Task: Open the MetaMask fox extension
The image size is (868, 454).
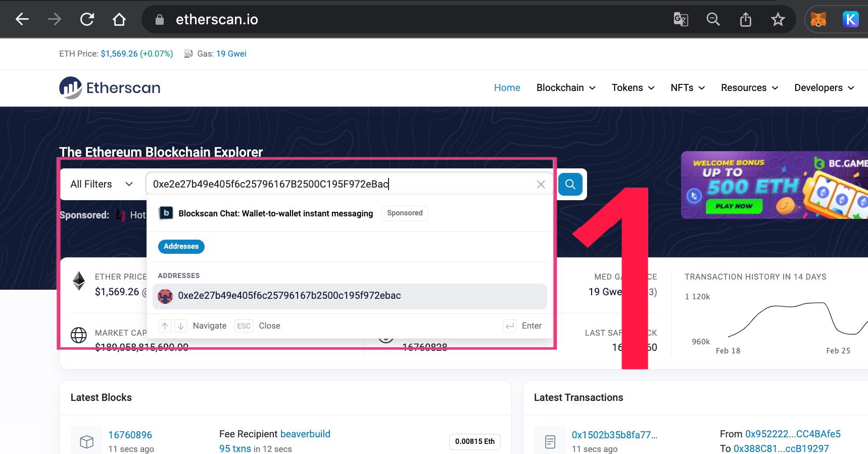Action: point(818,19)
